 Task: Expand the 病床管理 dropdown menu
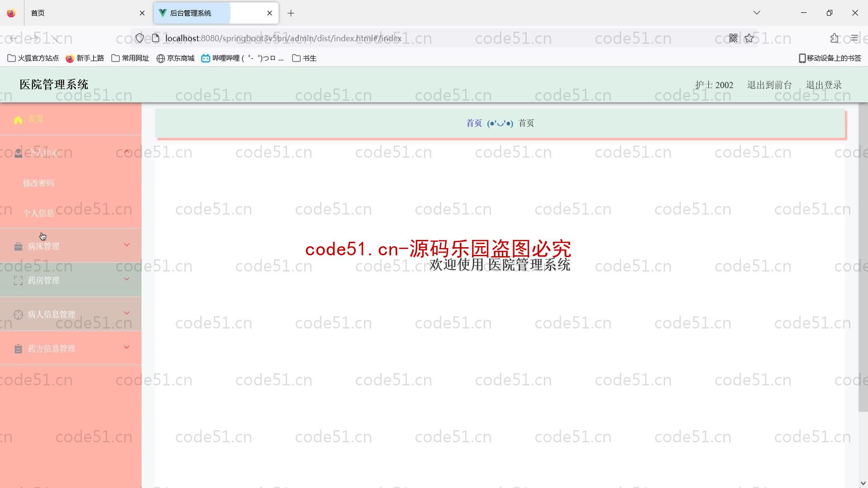click(x=71, y=245)
